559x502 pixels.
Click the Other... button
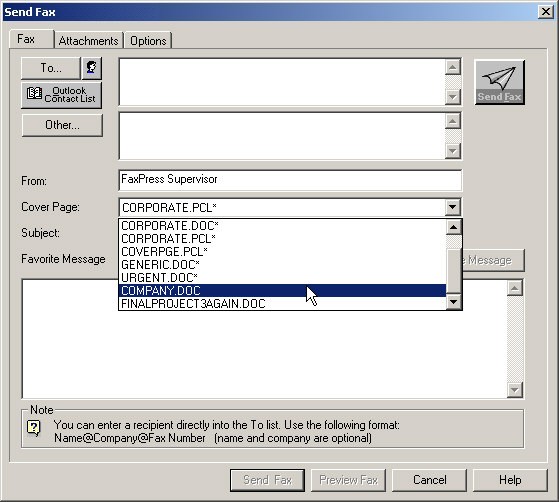62,125
